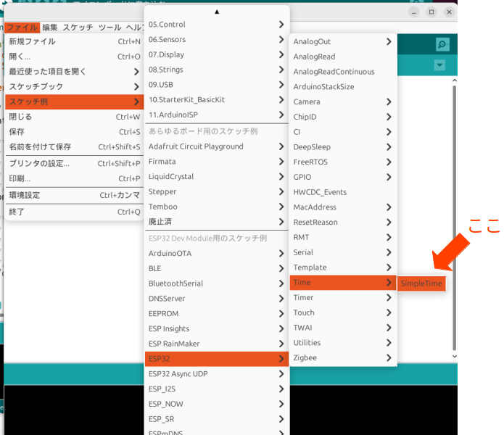Viewport: 504px width, 435px height.
Task: Select the highlighted スケッチ例 entry
Action: (74, 101)
